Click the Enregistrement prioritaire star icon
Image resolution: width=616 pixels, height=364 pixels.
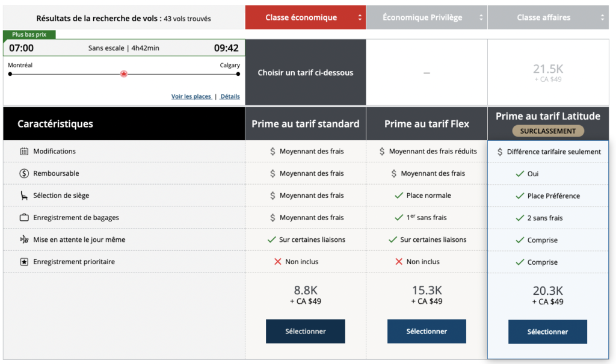(x=24, y=262)
